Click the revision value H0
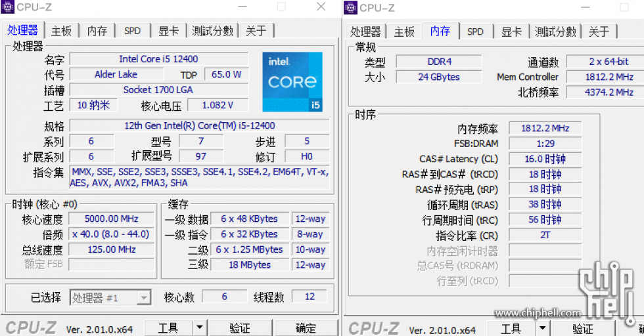This screenshot has width=644, height=336. click(307, 156)
